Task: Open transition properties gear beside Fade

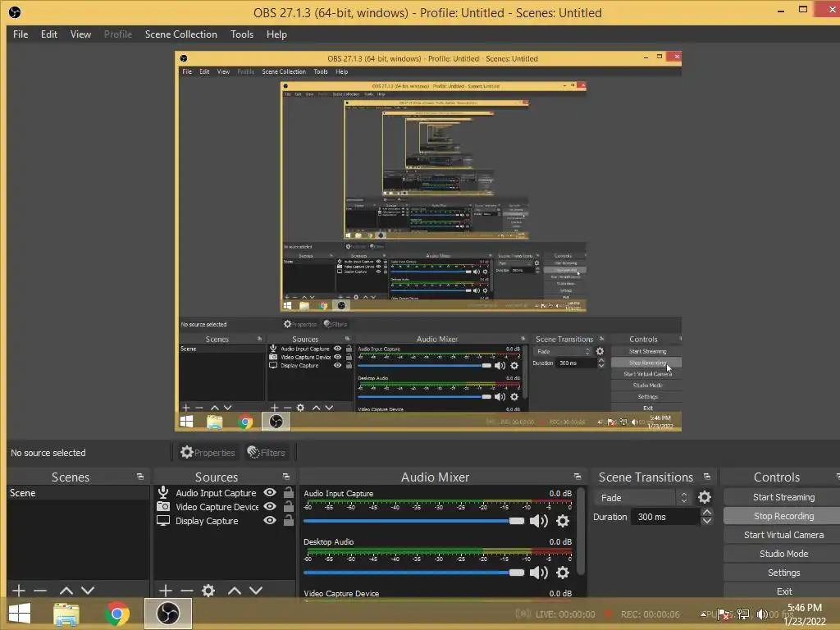Action: pyautogui.click(x=705, y=497)
